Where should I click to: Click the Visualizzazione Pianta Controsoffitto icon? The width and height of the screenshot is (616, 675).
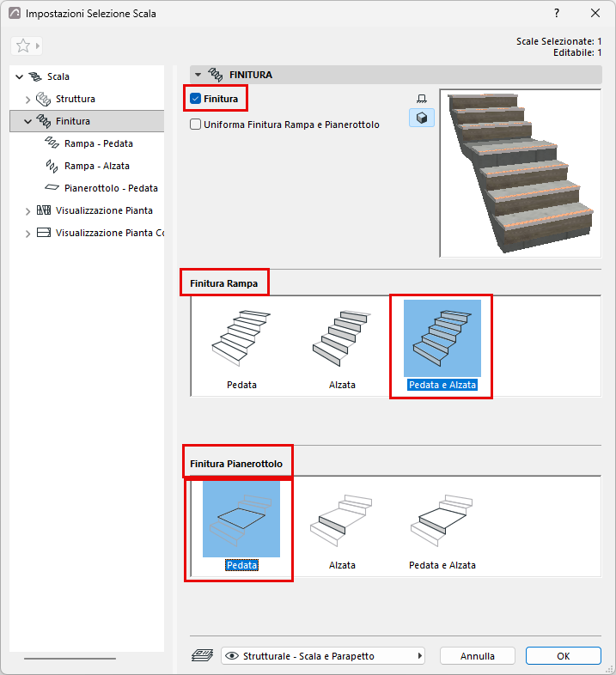pos(44,233)
